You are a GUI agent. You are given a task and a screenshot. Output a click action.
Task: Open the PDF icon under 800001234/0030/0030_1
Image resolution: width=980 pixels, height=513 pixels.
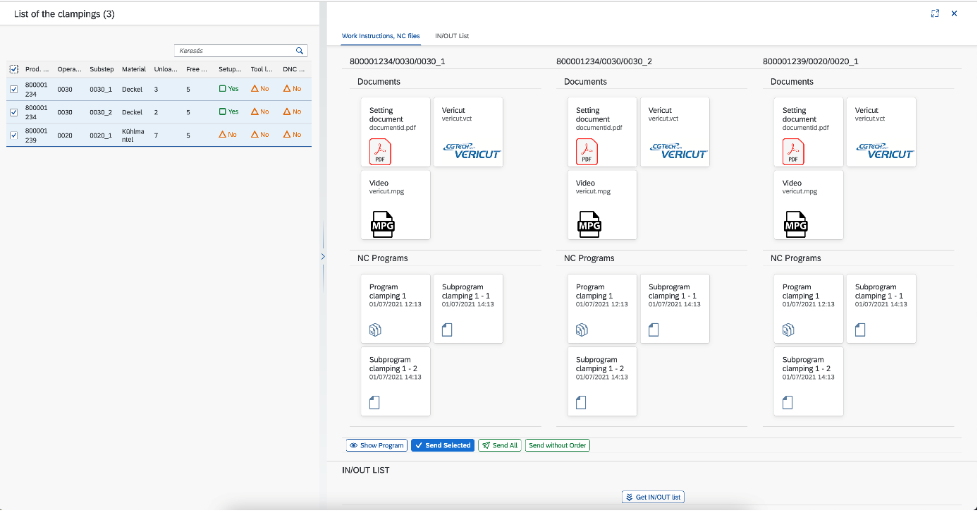[x=380, y=151]
